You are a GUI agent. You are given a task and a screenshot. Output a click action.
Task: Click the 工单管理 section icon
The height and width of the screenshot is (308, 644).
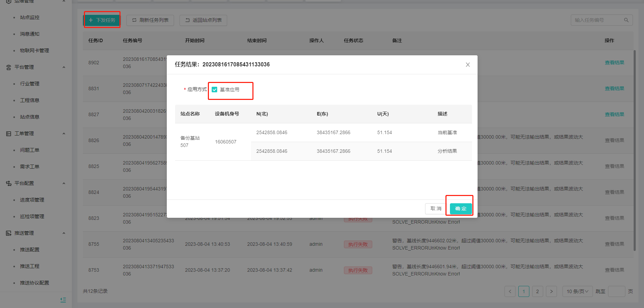(9, 134)
